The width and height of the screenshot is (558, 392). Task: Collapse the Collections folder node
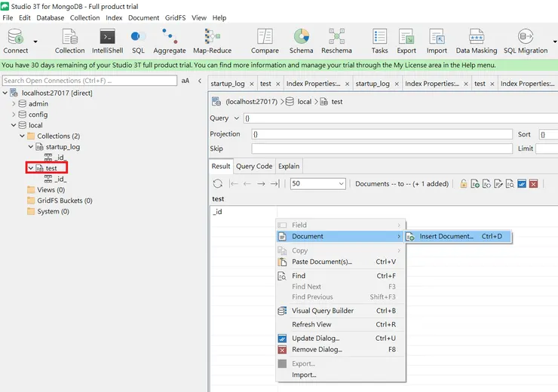[22, 136]
